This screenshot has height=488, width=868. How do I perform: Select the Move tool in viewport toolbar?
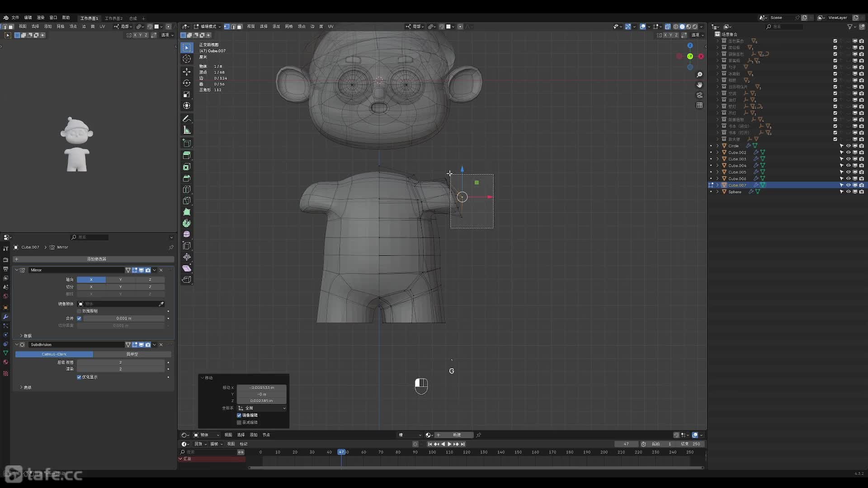(186, 72)
